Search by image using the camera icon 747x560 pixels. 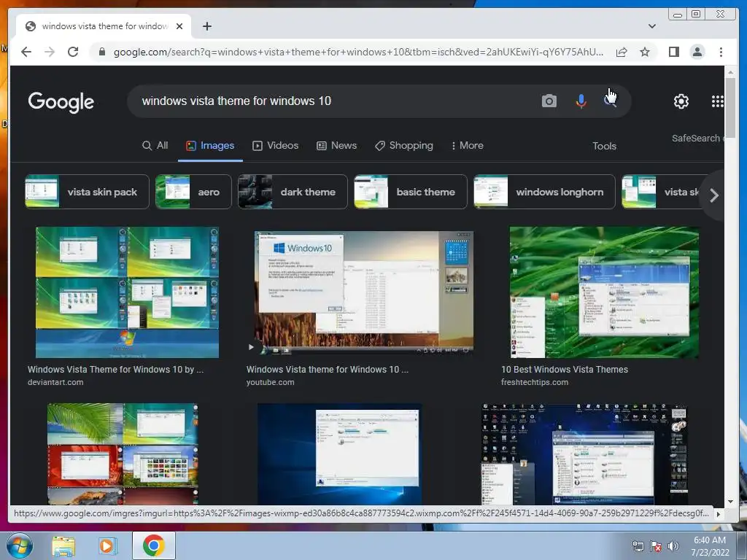click(x=549, y=101)
